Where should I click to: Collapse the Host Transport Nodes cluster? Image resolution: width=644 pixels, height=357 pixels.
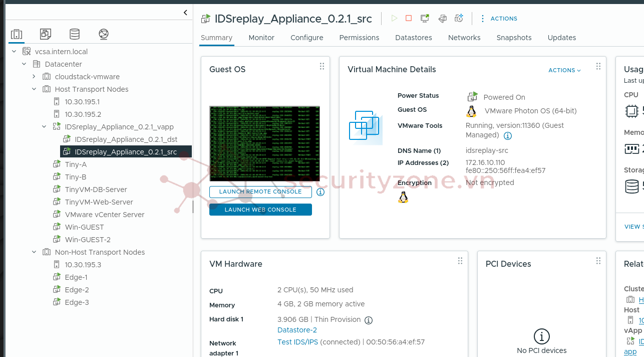tap(34, 89)
